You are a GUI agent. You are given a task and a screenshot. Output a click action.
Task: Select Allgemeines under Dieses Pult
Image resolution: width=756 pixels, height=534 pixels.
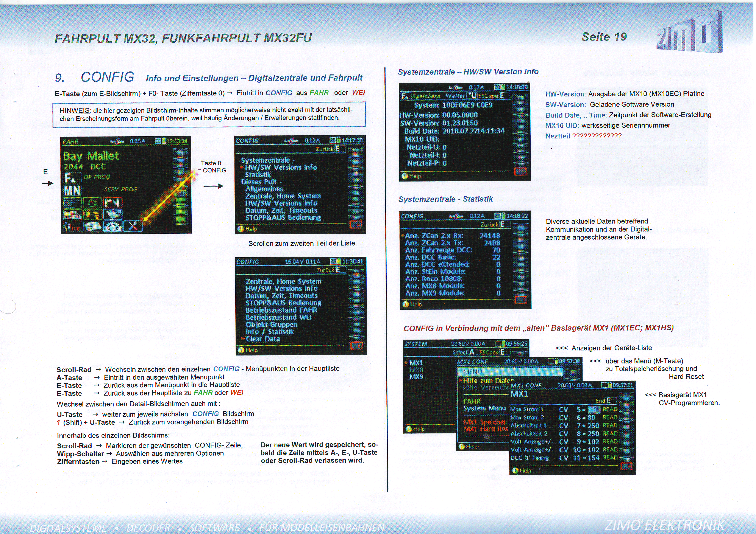pos(264,189)
